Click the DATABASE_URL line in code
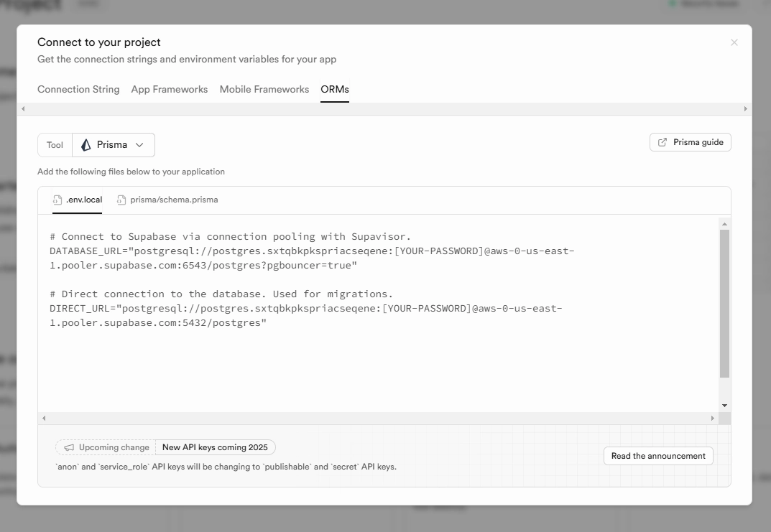Screen dimensions: 771x532 point(312,251)
